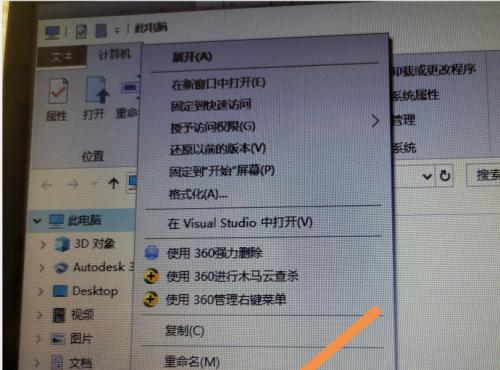Screen dimensions: 500x370
Task: Choose 复制(C) in the context menu
Action: pyautogui.click(x=185, y=331)
